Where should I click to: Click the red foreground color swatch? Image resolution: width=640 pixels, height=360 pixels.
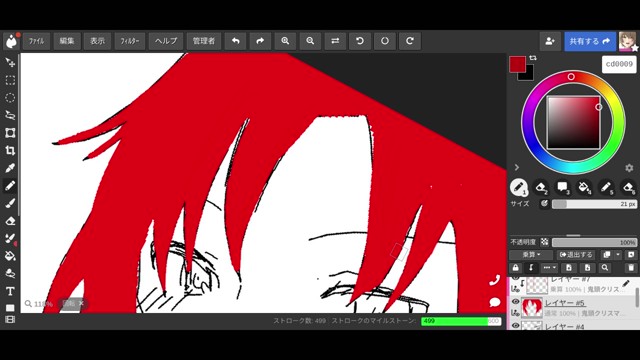(517, 64)
